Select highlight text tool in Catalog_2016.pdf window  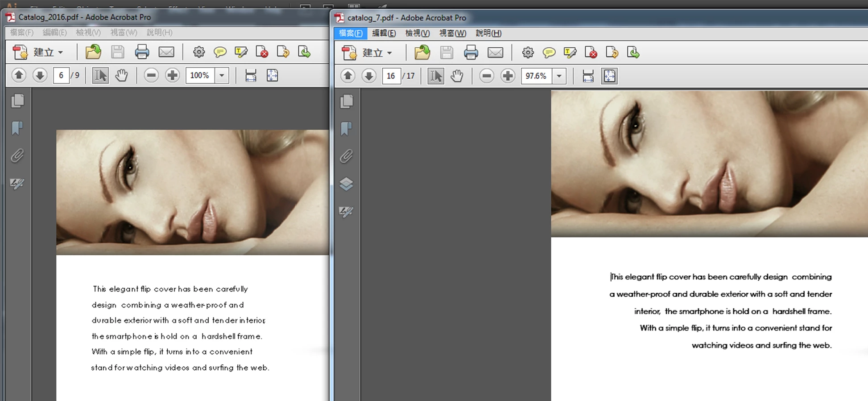(241, 52)
